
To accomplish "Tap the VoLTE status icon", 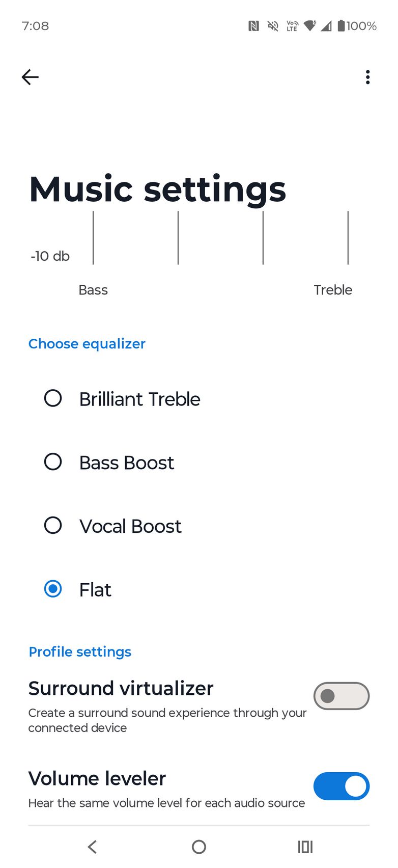I will [x=292, y=26].
